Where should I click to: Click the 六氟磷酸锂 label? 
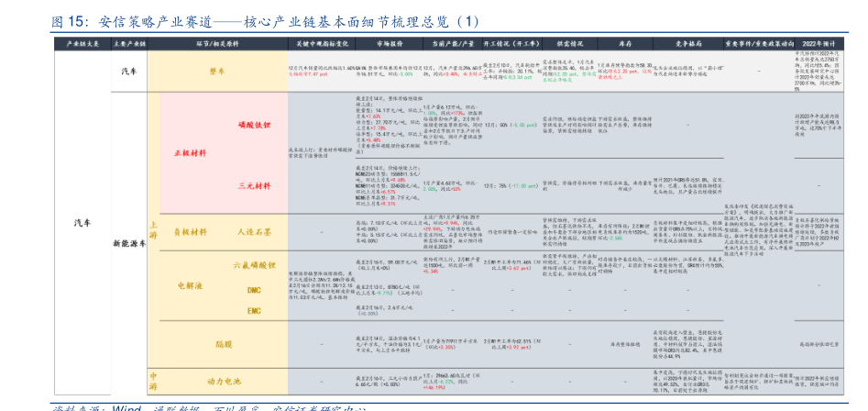(255, 265)
